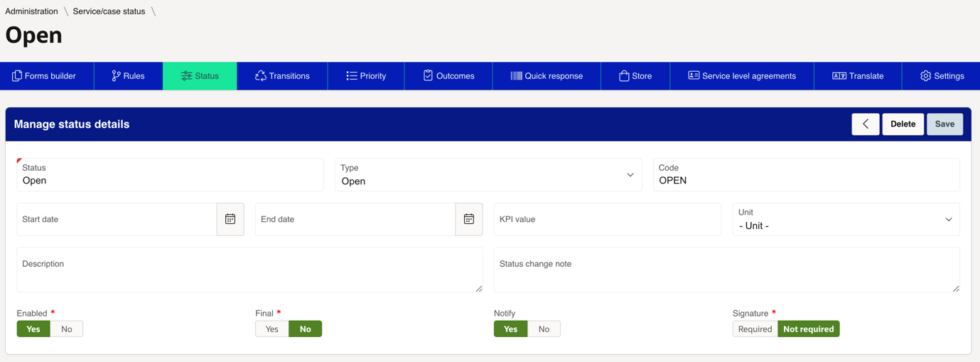Click the Open page title
The width and height of the screenshot is (980, 362).
pyautogui.click(x=33, y=35)
